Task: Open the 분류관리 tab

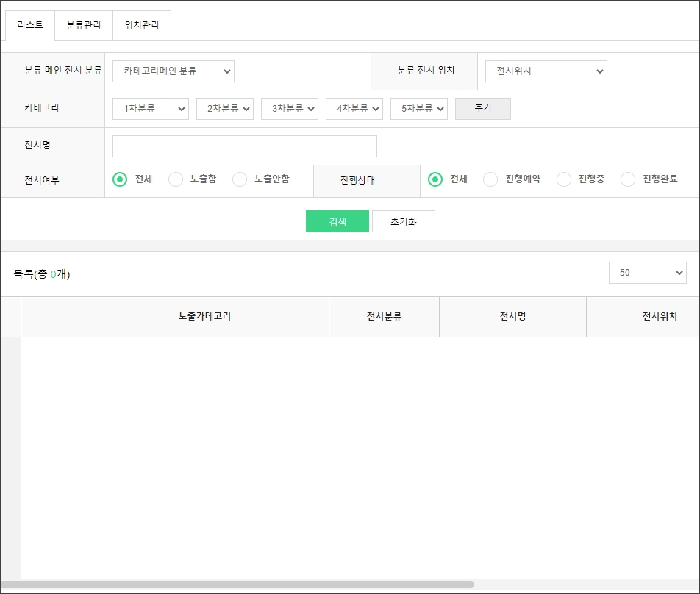Action: pyautogui.click(x=84, y=26)
